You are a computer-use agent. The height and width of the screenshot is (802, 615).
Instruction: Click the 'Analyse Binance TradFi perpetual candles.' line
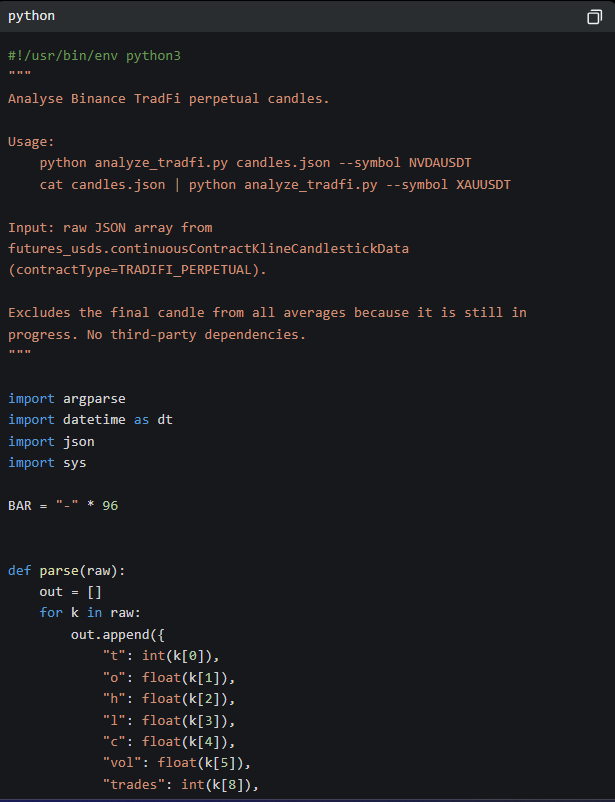click(168, 98)
